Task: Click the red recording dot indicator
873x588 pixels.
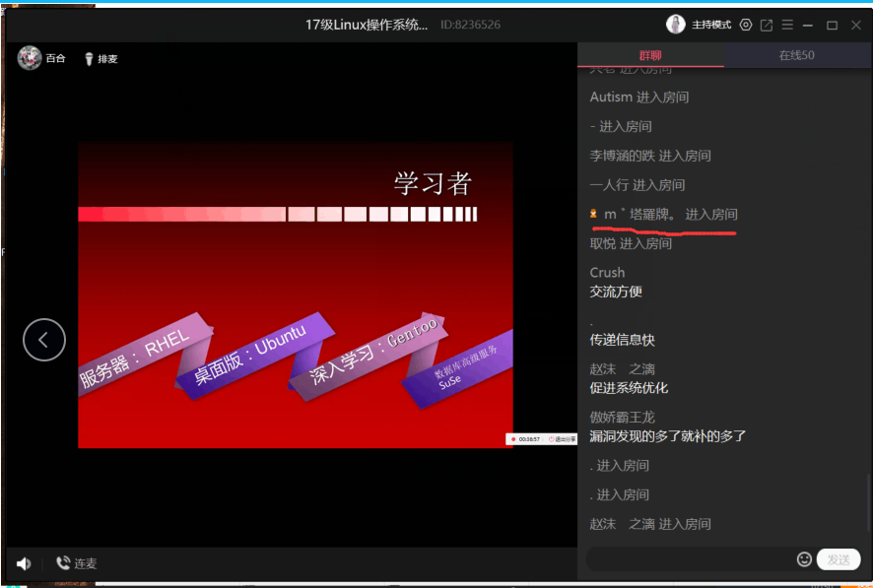Action: (x=513, y=439)
